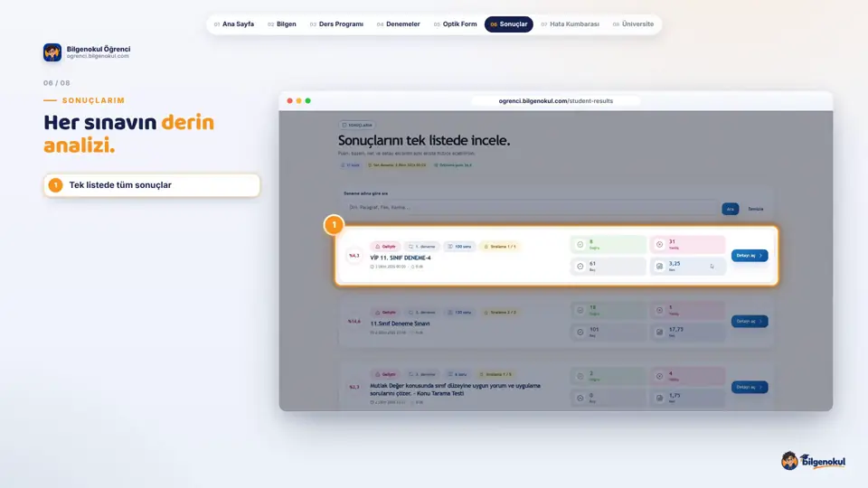Click the heading Sonuçlarını tek listede incele.

pyautogui.click(x=424, y=141)
